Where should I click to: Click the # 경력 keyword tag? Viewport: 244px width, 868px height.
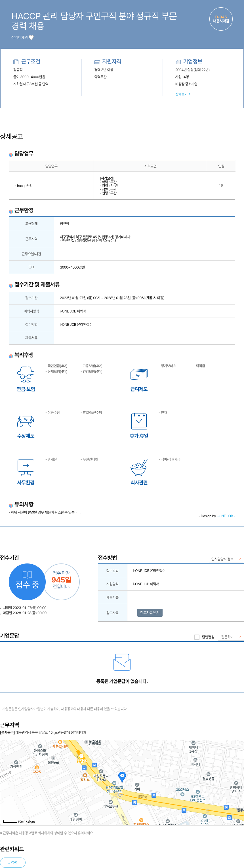click(x=12, y=862)
